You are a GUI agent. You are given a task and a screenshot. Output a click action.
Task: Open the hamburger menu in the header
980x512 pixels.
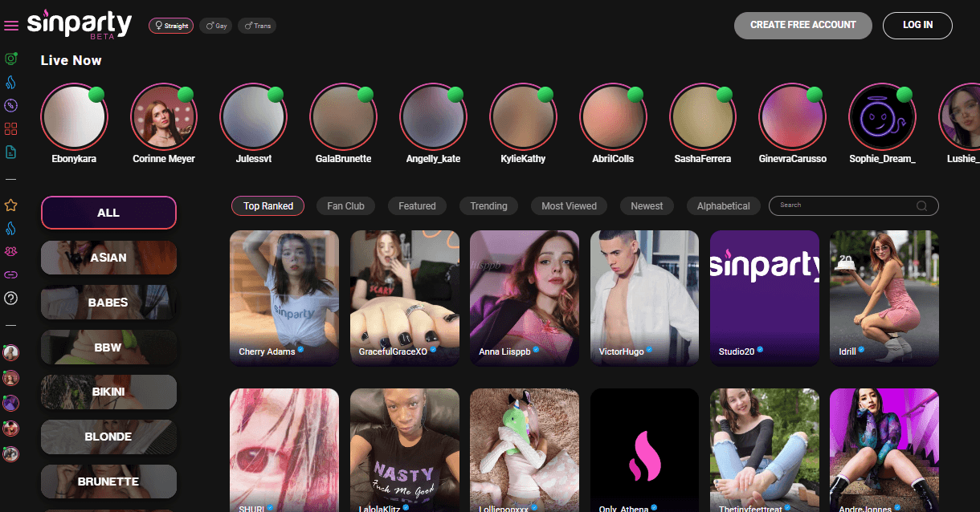pyautogui.click(x=11, y=26)
